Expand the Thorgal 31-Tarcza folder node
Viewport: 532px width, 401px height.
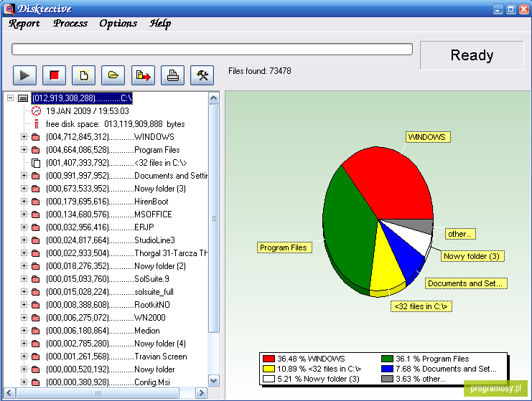(24, 253)
